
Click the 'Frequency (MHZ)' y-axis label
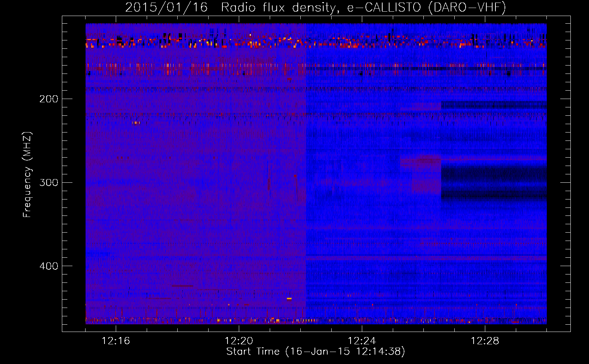click(27, 174)
